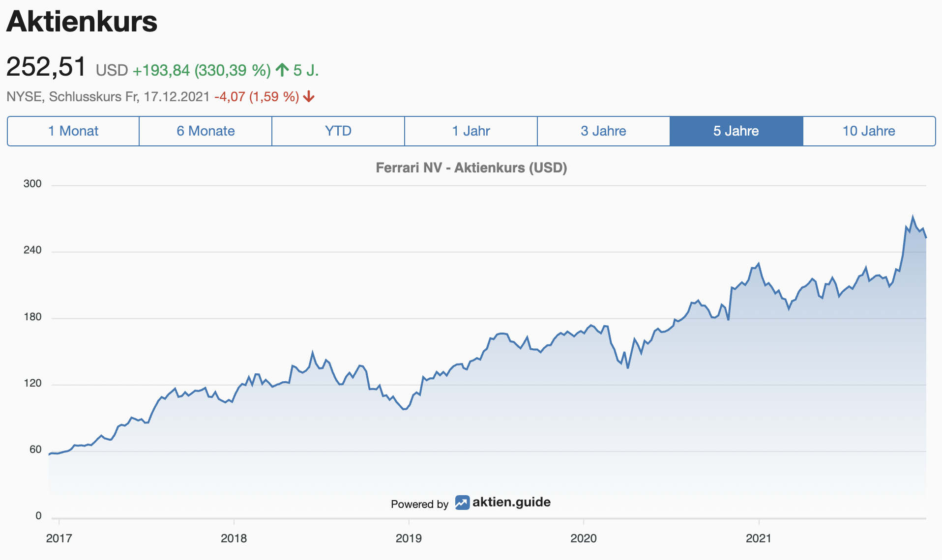Open the 3 Jahre chart view
The width and height of the screenshot is (942, 560).
604,131
